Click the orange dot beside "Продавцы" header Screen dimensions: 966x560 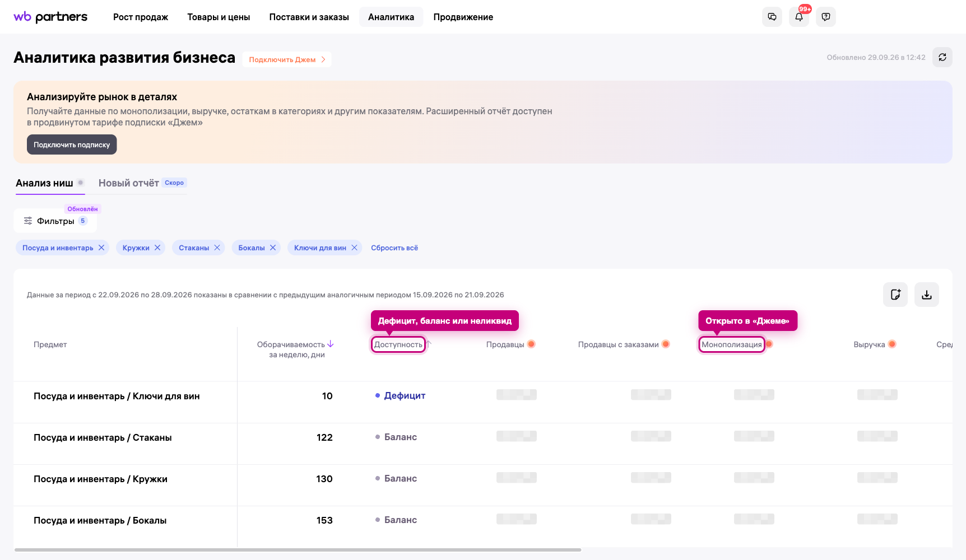point(531,344)
